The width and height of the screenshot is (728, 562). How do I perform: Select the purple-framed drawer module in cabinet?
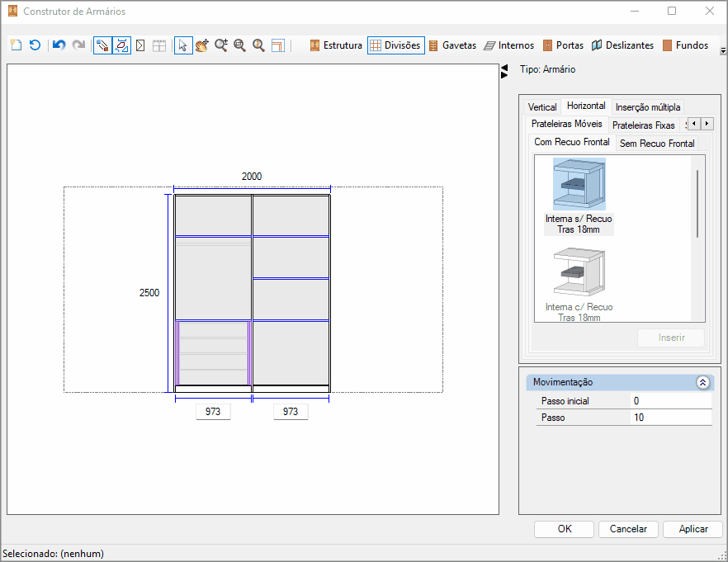(x=214, y=352)
